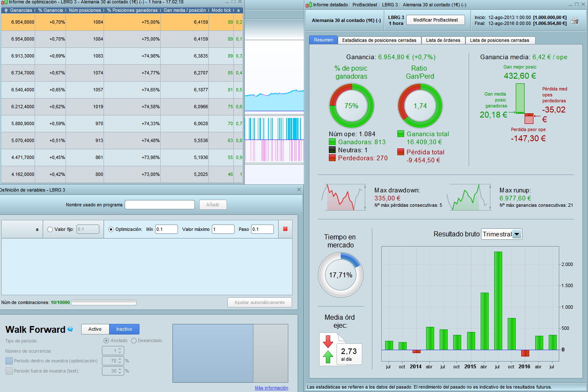This screenshot has height=392, width=588.
Task: Delete variable 'a' with red X icon
Action: 285,229
